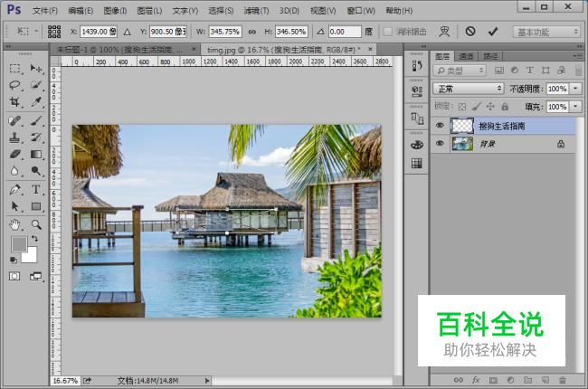This screenshot has width=588, height=389.
Task: Click the background color swatch
Action: 32,257
